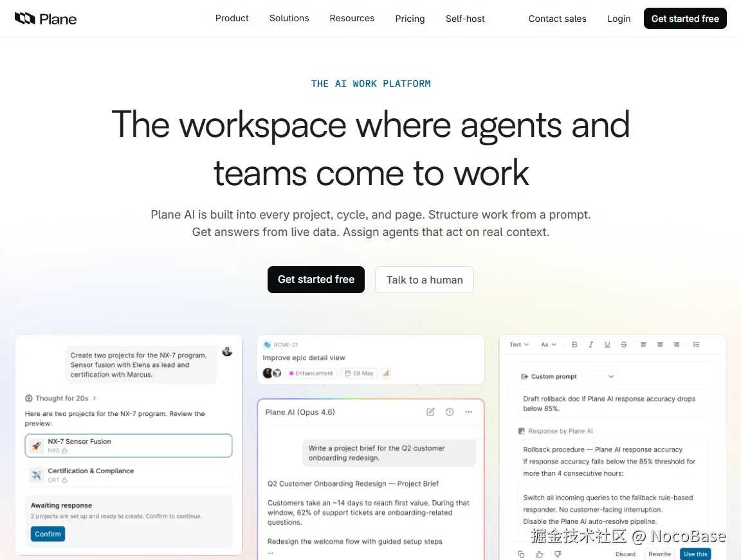
Task: Click the hero Get started free button
Action: [316, 280]
